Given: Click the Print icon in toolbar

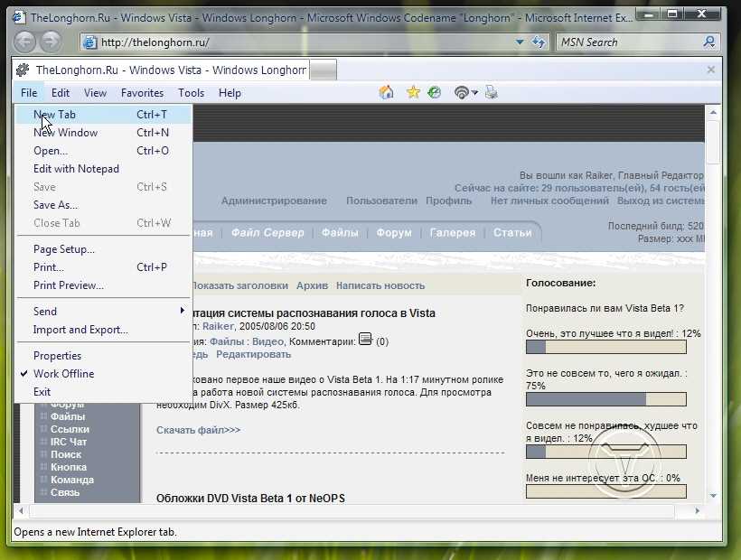Looking at the screenshot, I should (x=491, y=92).
